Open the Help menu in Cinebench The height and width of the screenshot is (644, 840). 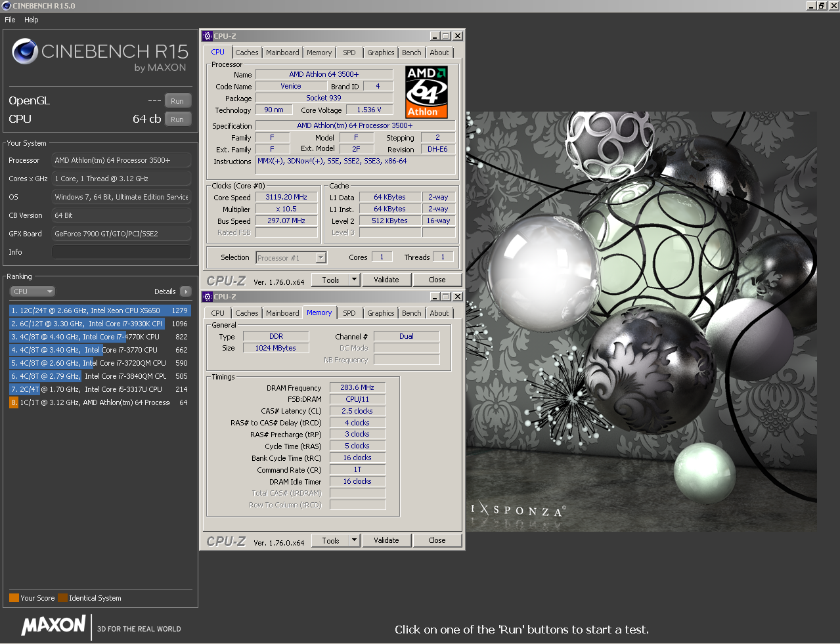[32, 20]
